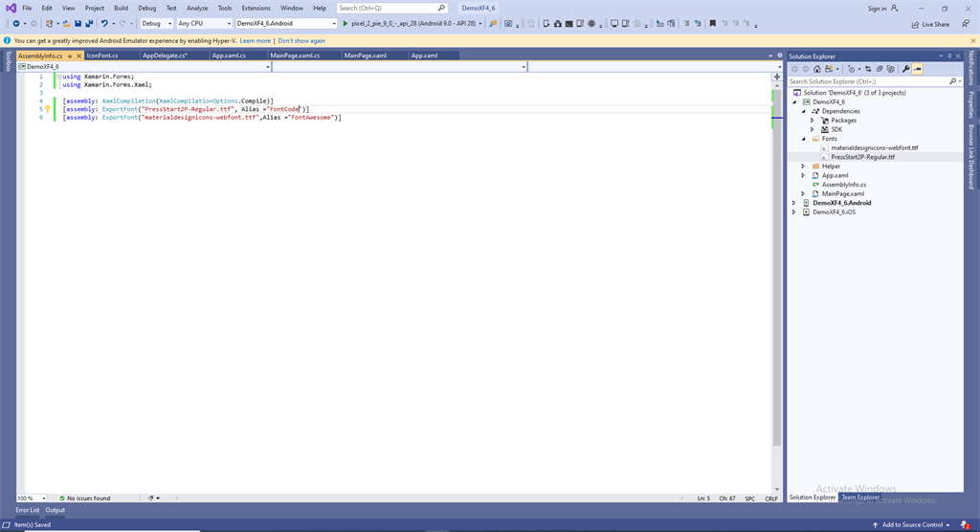Click Home icon in Solution Explorer
This screenshot has width=980, height=532.
(x=817, y=69)
